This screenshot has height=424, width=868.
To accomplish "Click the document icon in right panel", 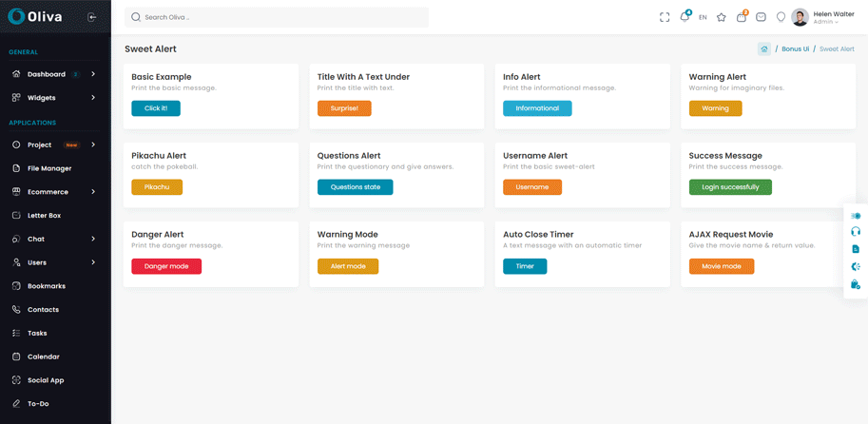I will [856, 249].
